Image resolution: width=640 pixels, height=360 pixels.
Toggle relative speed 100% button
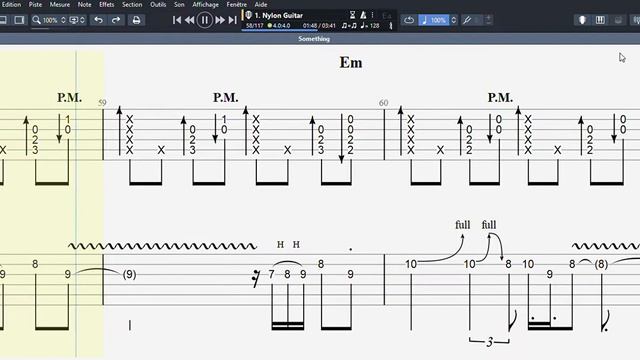click(x=433, y=20)
